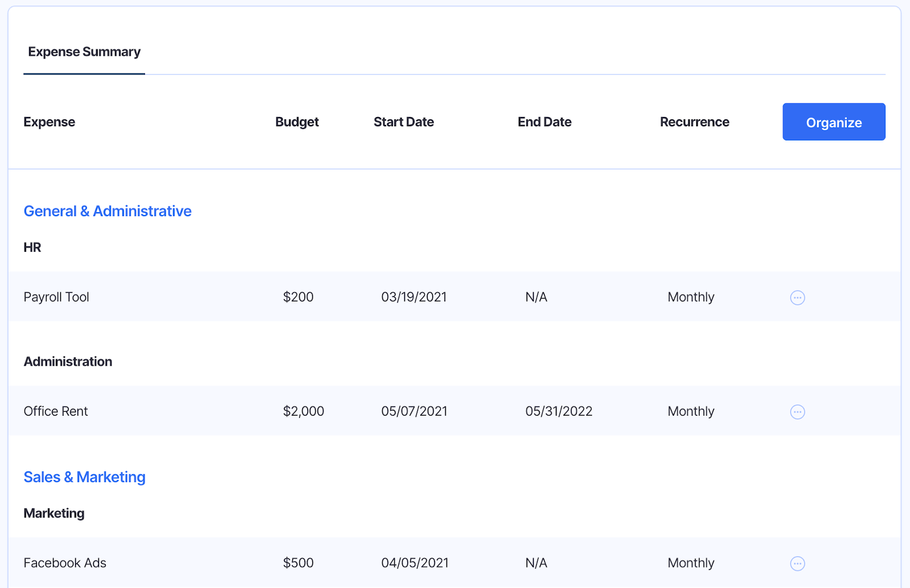The height and width of the screenshot is (588, 910).
Task: Sort by the Expense column header
Action: 49,122
